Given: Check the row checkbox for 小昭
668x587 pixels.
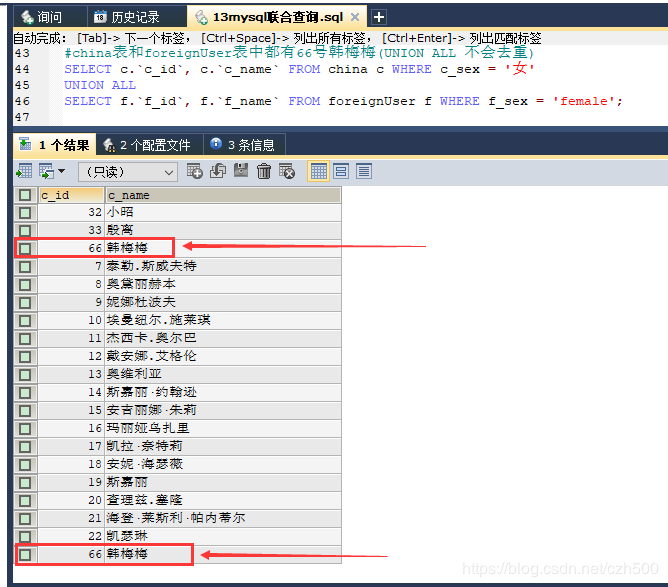Looking at the screenshot, I should pos(25,212).
